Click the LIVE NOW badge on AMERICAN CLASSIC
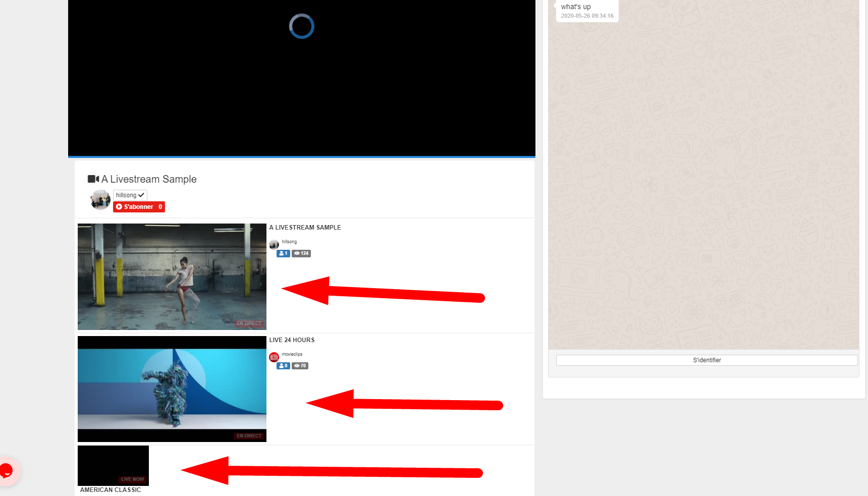The width and height of the screenshot is (868, 496). (x=132, y=479)
